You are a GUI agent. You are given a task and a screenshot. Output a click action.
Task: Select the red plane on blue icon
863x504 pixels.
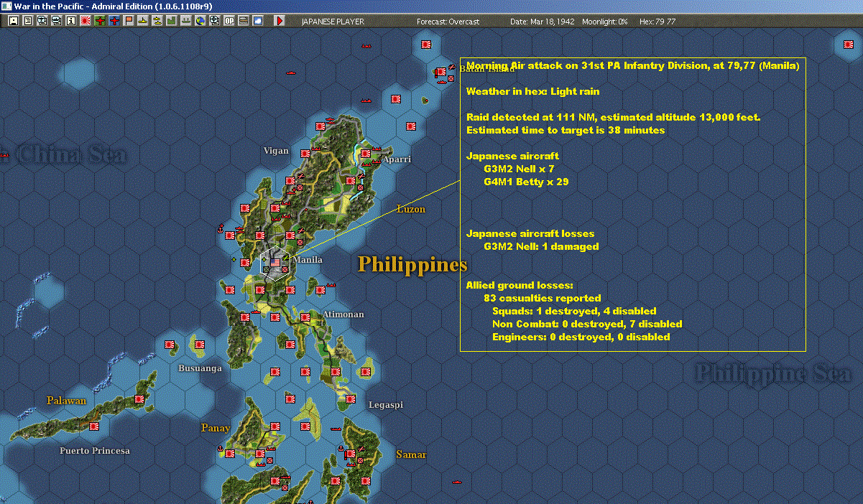(x=114, y=22)
